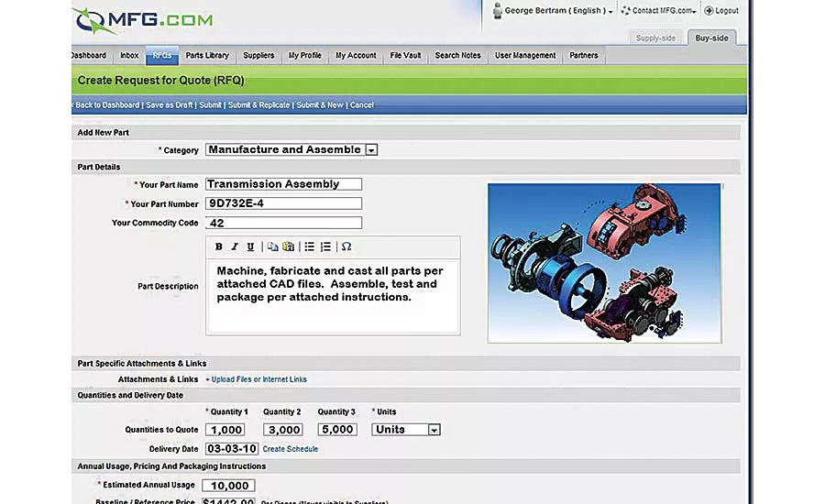Open the My Account tab
Image resolution: width=825 pixels, height=504 pixels.
[356, 55]
